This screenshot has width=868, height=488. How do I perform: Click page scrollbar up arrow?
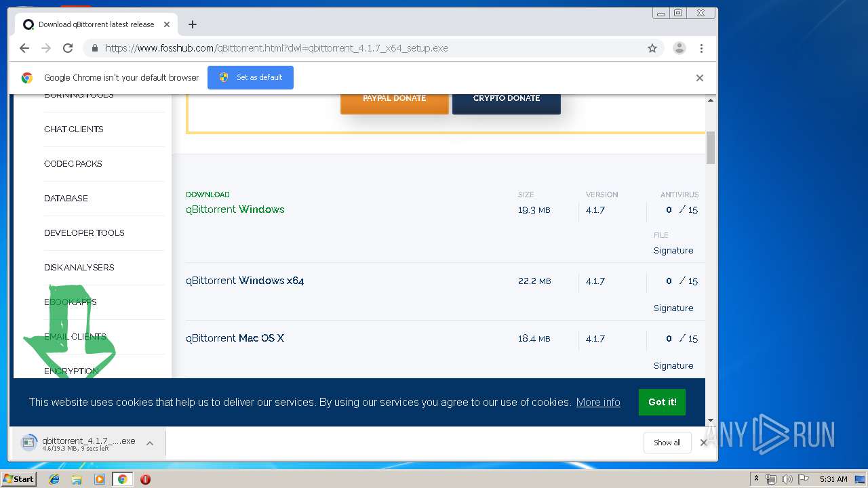coord(711,100)
